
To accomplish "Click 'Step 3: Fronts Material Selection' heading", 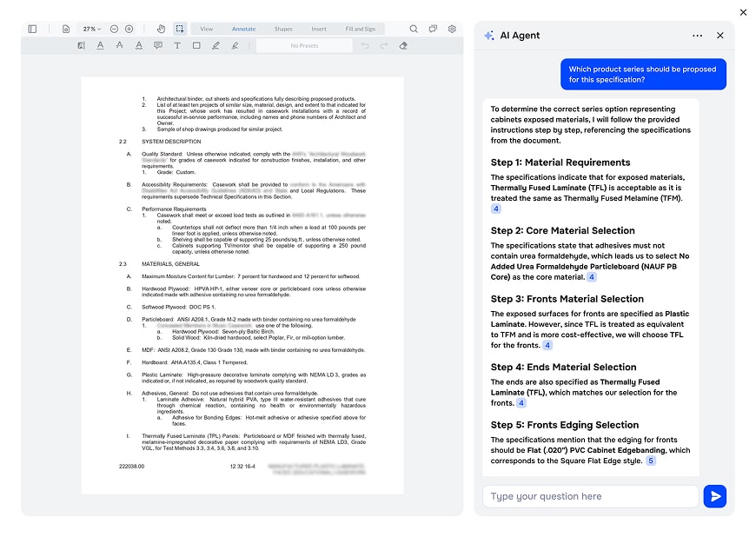I will (x=567, y=299).
